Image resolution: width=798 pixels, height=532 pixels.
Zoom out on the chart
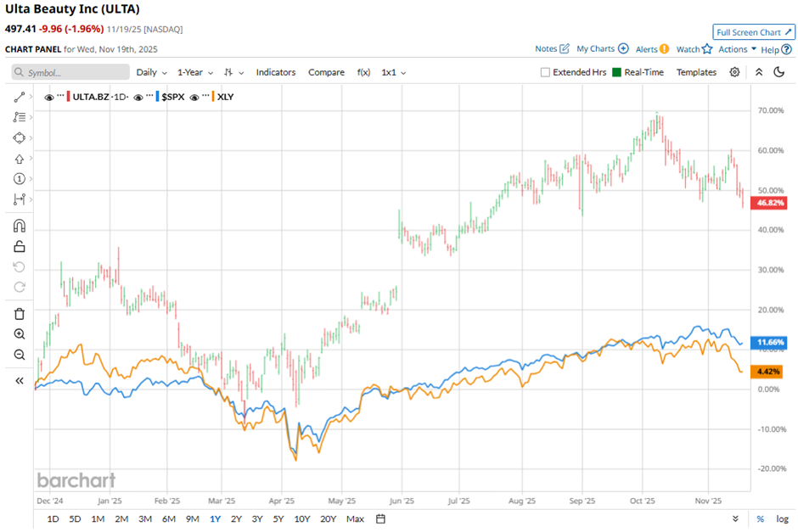tap(20, 355)
